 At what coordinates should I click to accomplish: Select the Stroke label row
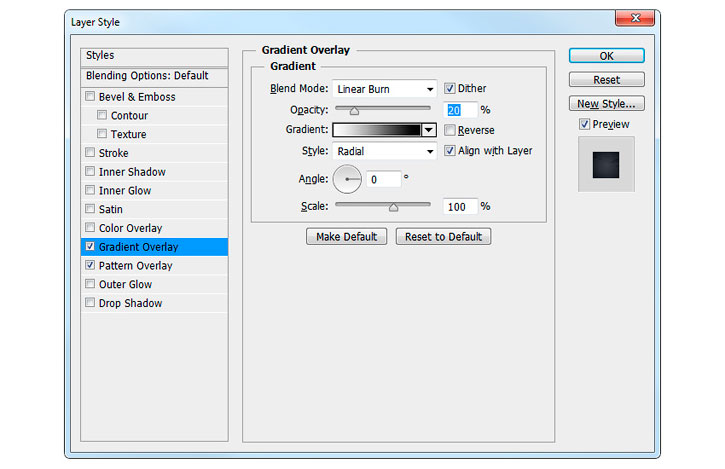tap(154, 153)
